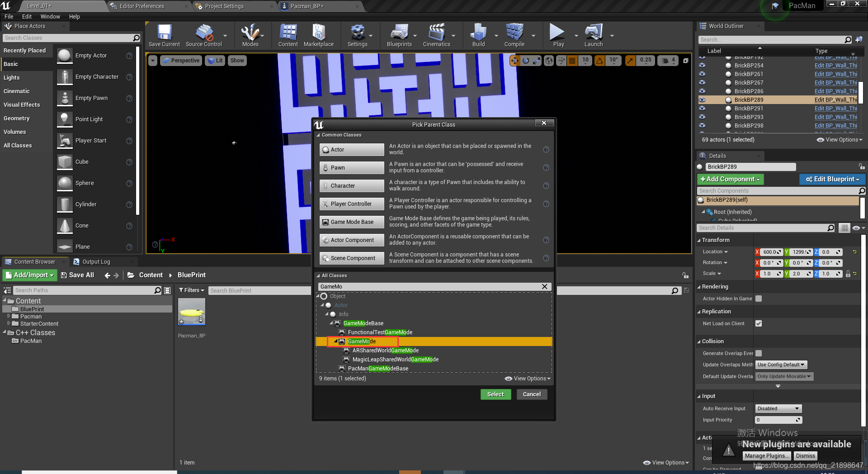The width and height of the screenshot is (868, 474).
Task: Open the Add Component dropdown
Action: click(730, 180)
